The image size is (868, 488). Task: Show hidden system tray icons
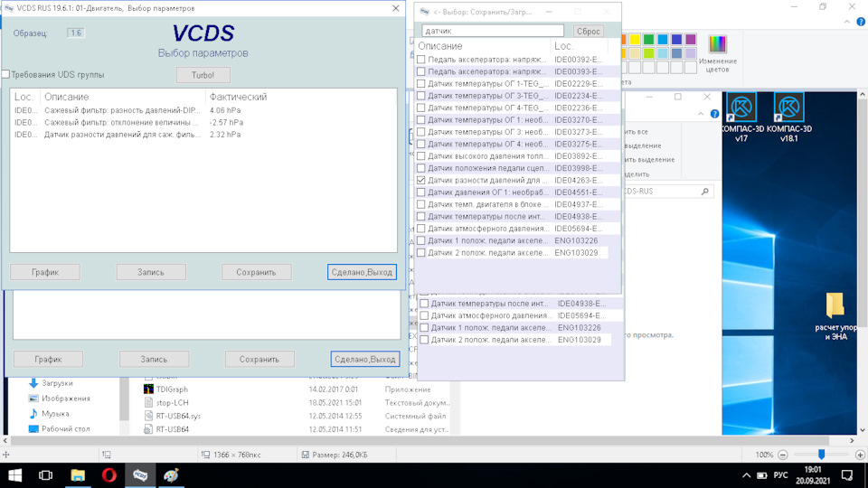point(746,475)
